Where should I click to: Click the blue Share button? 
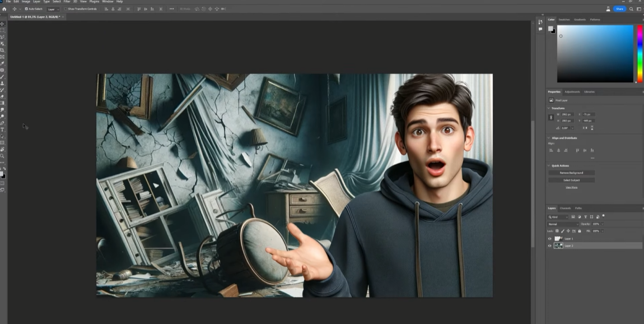click(619, 8)
